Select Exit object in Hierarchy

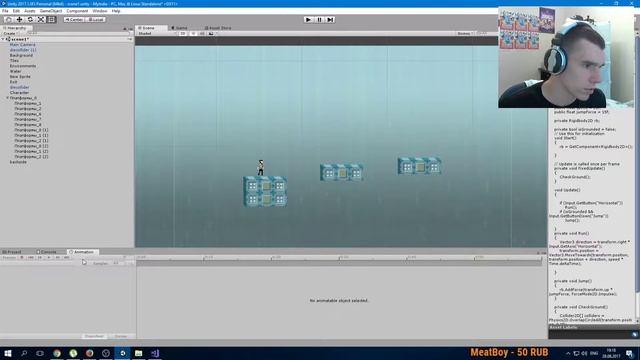click(x=13, y=82)
